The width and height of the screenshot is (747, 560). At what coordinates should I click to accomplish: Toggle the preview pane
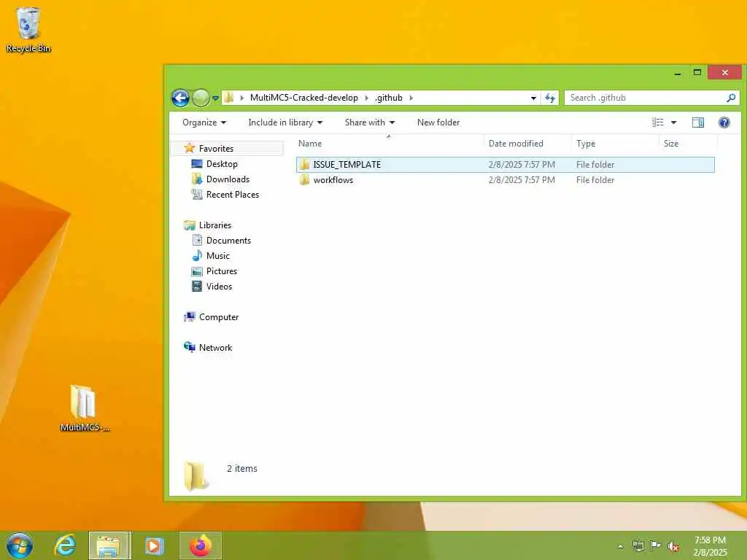pyautogui.click(x=697, y=122)
